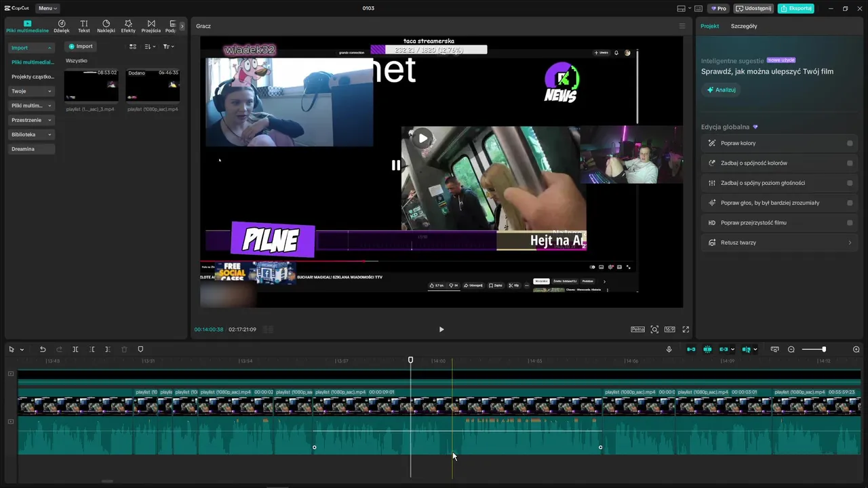Viewport: 868px width, 488px height.
Task: Split the clip at the playhead
Action: click(x=75, y=349)
